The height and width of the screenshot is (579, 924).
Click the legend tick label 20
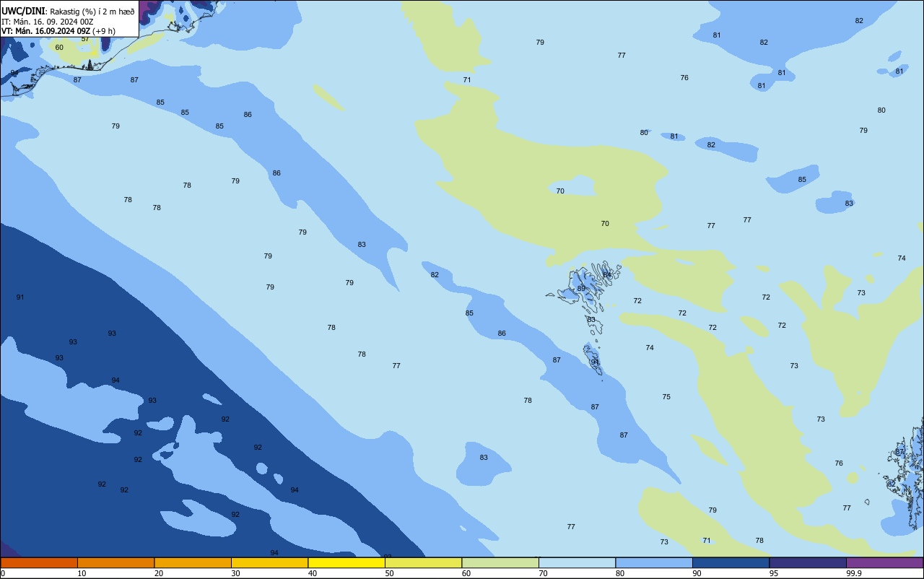pos(158,573)
